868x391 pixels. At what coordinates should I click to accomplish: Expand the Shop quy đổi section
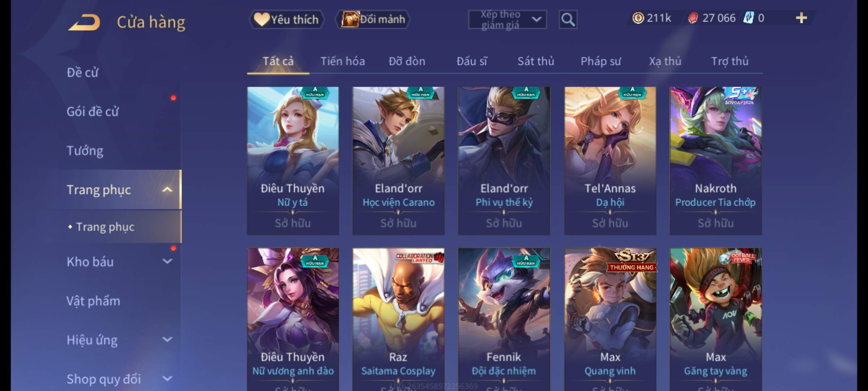click(x=167, y=379)
